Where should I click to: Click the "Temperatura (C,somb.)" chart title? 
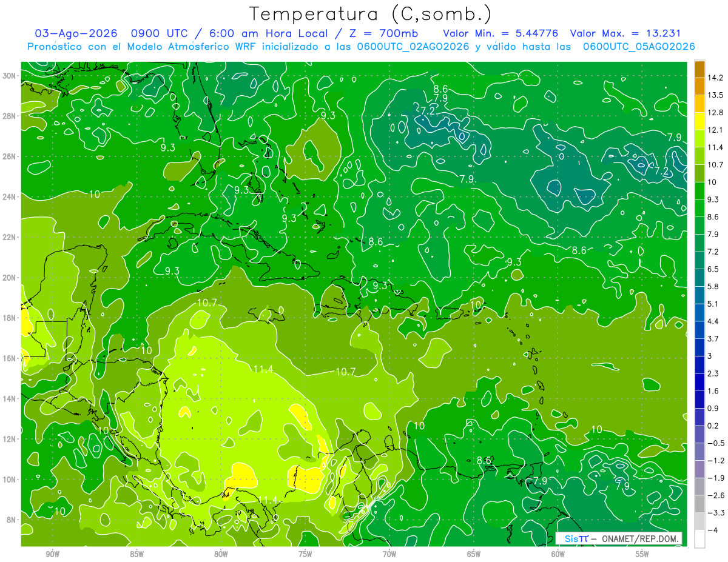click(x=371, y=15)
